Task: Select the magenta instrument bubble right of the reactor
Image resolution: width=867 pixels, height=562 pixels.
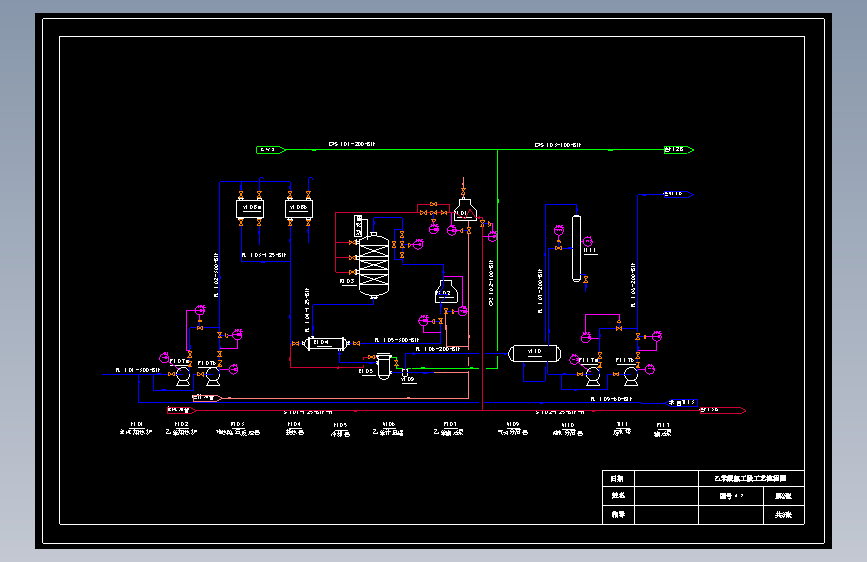Action: tap(419, 244)
